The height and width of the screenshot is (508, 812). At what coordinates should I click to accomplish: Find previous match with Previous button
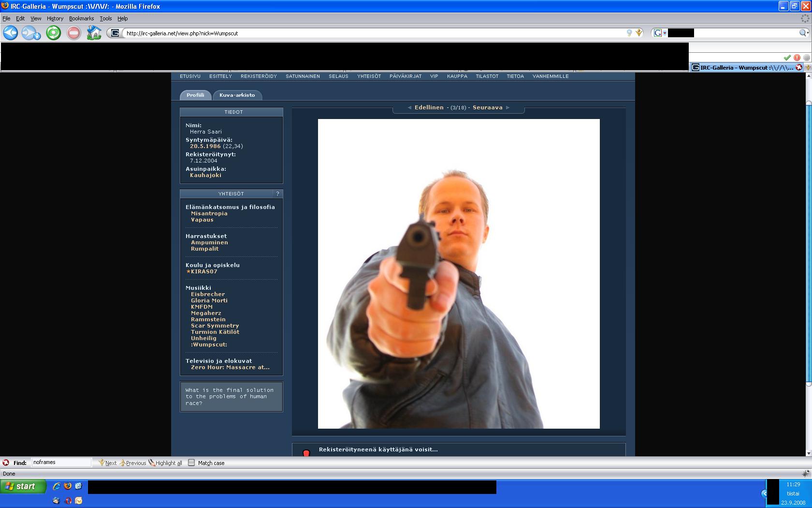click(132, 463)
